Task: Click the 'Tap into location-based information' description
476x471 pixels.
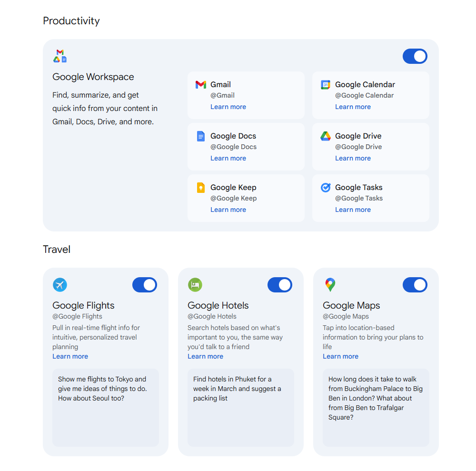Action: [373, 337]
